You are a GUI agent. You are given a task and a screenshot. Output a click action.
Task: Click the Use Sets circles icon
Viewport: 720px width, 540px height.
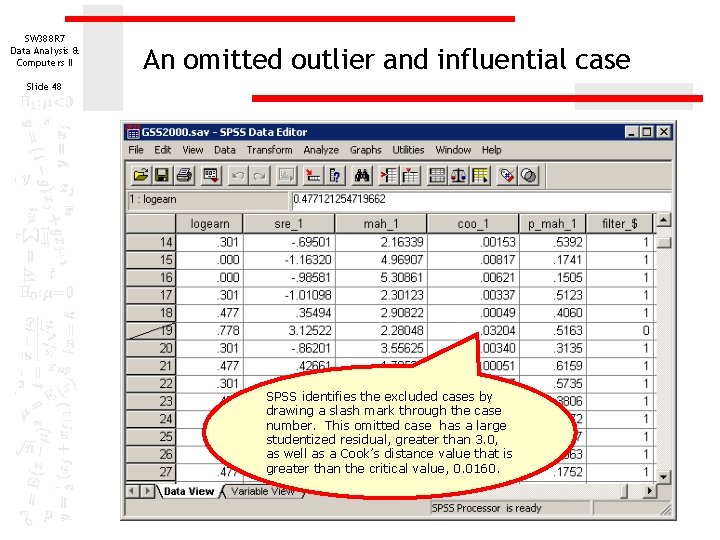point(529,175)
